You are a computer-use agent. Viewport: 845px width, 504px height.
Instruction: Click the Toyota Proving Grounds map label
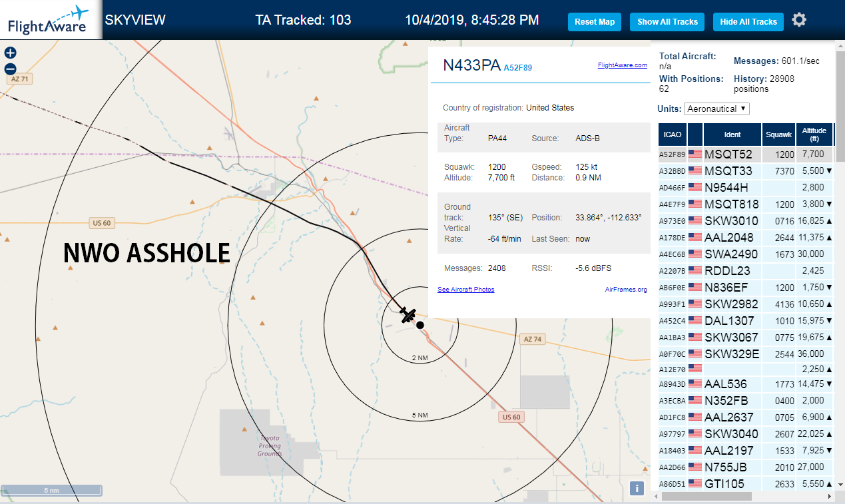click(270, 446)
